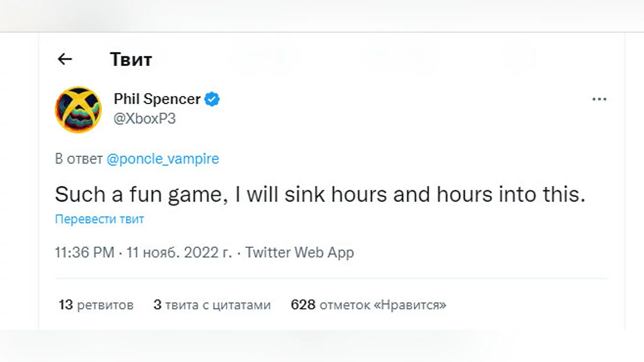
Task: Click the 'В ответ' reply label
Action: click(x=78, y=159)
